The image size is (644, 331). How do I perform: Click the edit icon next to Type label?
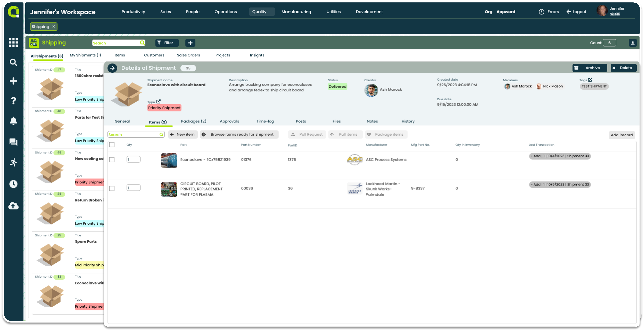tap(158, 101)
